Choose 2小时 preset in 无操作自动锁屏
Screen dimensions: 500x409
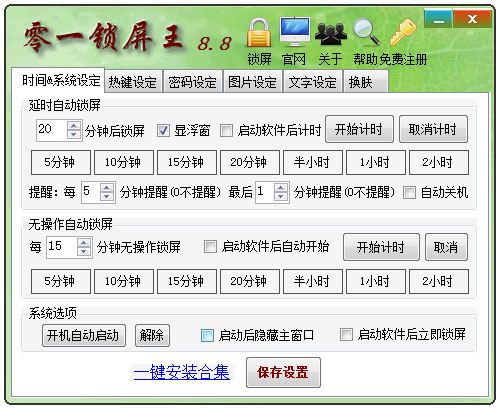439,281
